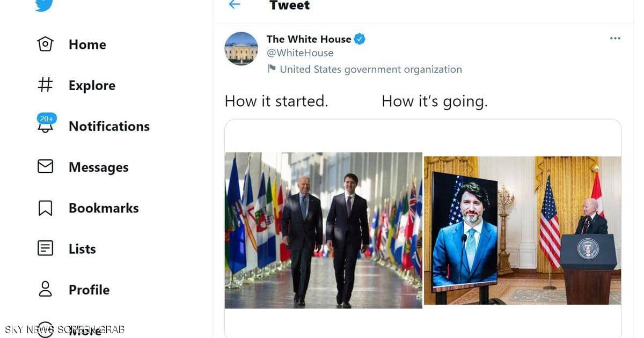Click the Messages envelope icon

pos(45,167)
